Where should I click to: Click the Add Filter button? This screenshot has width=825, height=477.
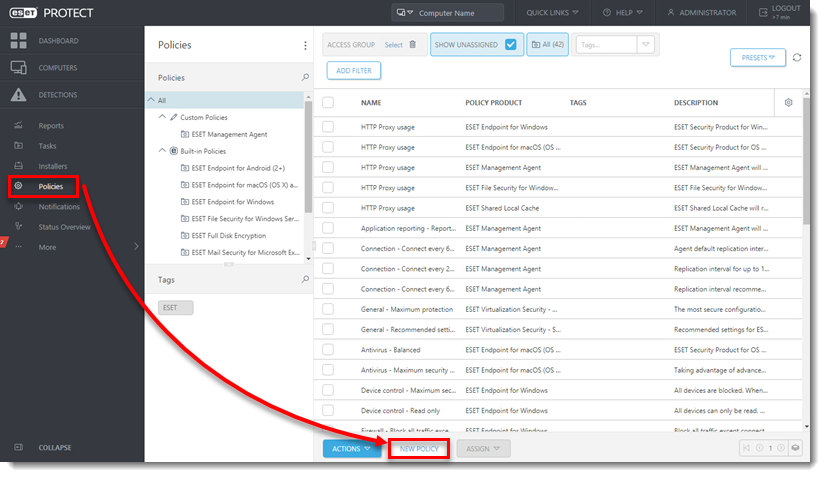[354, 70]
